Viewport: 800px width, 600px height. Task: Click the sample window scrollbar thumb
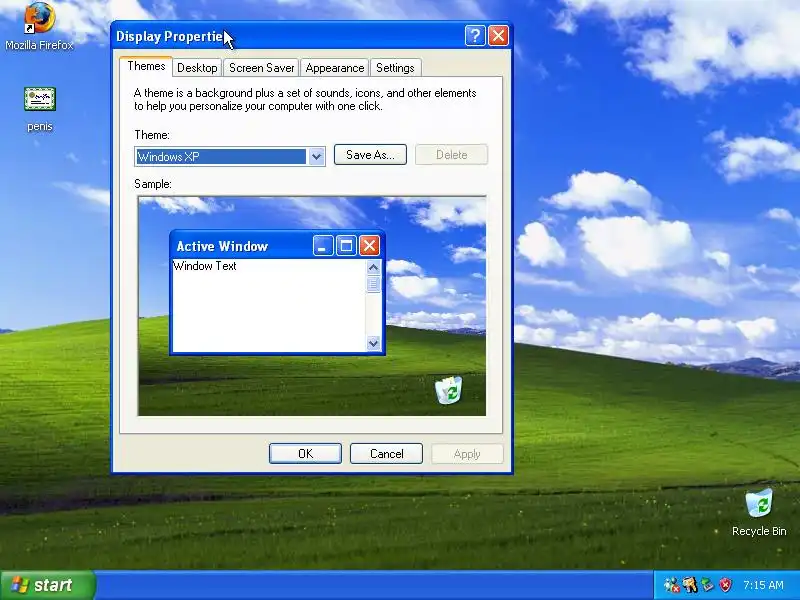coord(373,284)
